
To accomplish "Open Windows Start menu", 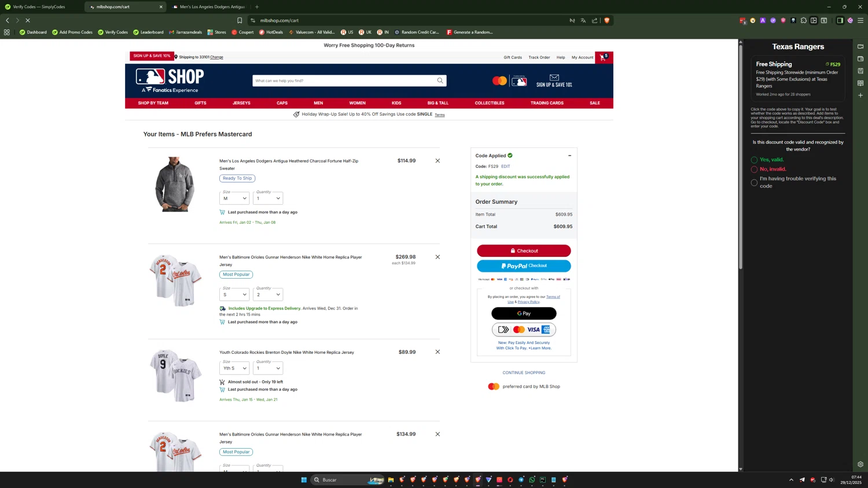I will pyautogui.click(x=304, y=479).
